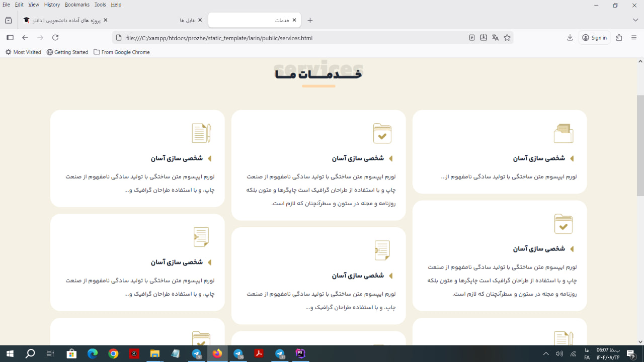Toggle Task View in the taskbar
Screen dimensions: 644x362
(x=50, y=353)
